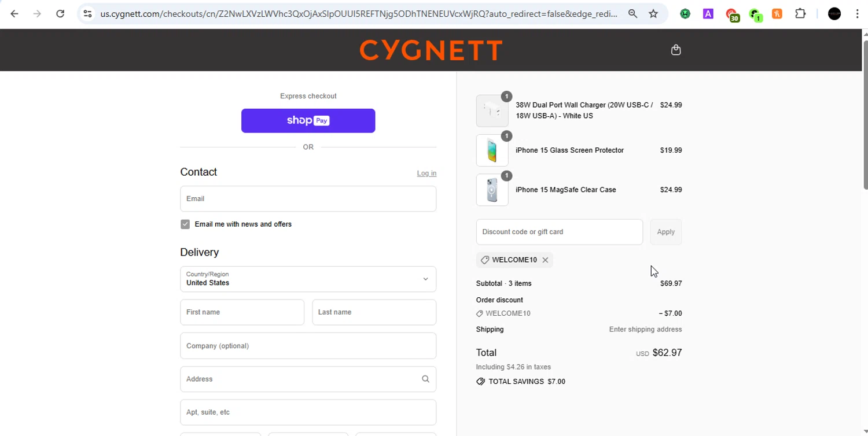The image size is (868, 436).
Task: Click the 38W Dual Port Wall Charger product name
Action: click(x=584, y=110)
